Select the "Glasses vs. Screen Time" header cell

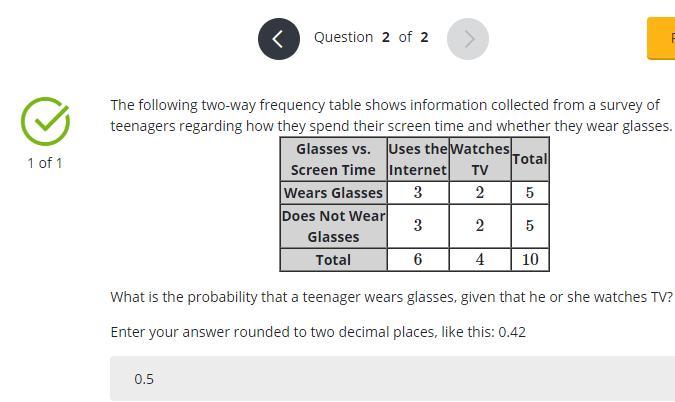[x=333, y=159]
